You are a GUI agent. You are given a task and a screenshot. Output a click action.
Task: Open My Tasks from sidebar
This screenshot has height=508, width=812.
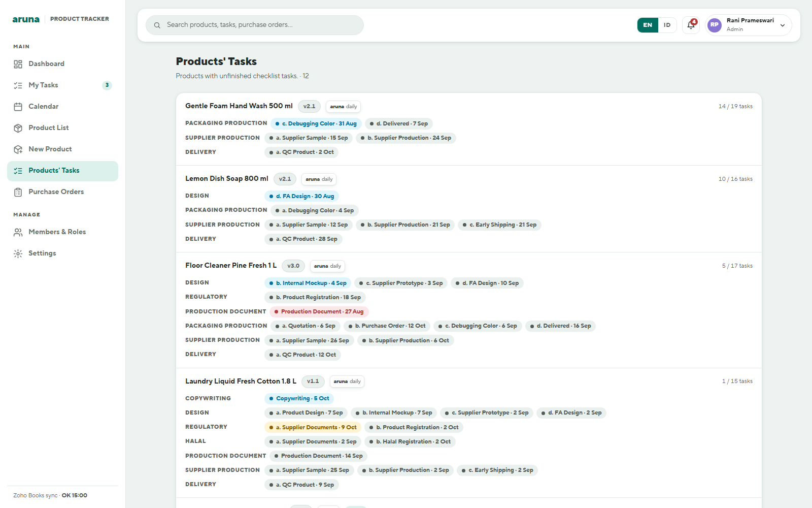point(62,85)
